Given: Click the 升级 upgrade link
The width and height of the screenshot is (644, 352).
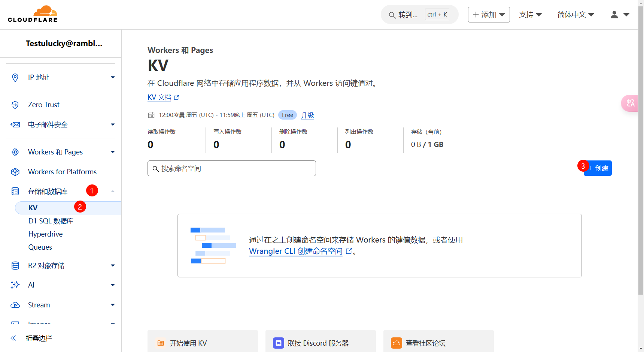Looking at the screenshot, I should (x=307, y=115).
